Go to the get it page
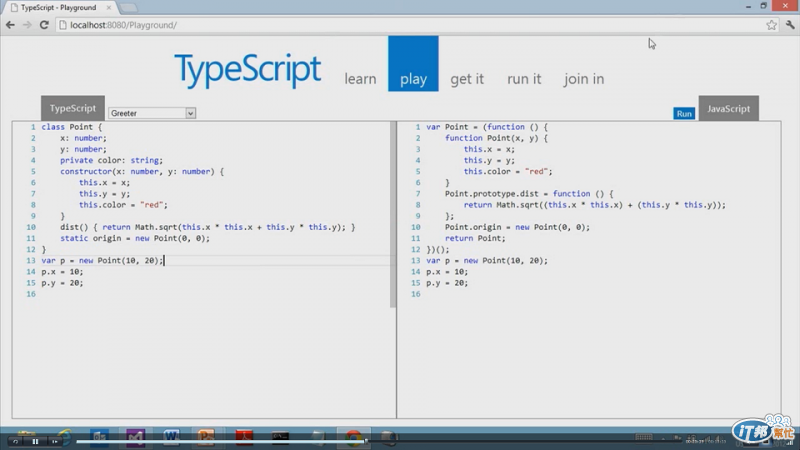The width and height of the screenshot is (800, 450). [x=467, y=79]
